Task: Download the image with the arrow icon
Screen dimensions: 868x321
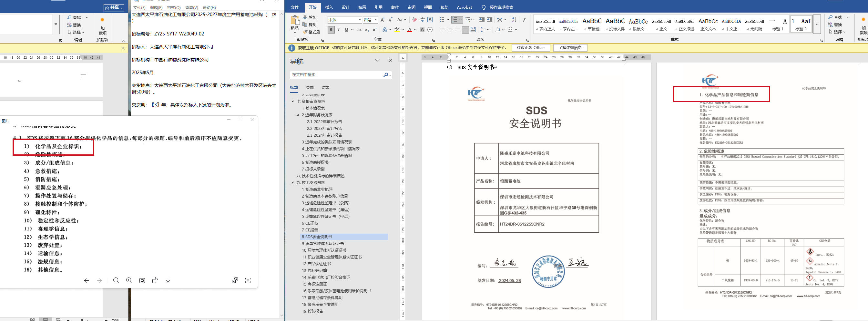Action: pyautogui.click(x=168, y=280)
